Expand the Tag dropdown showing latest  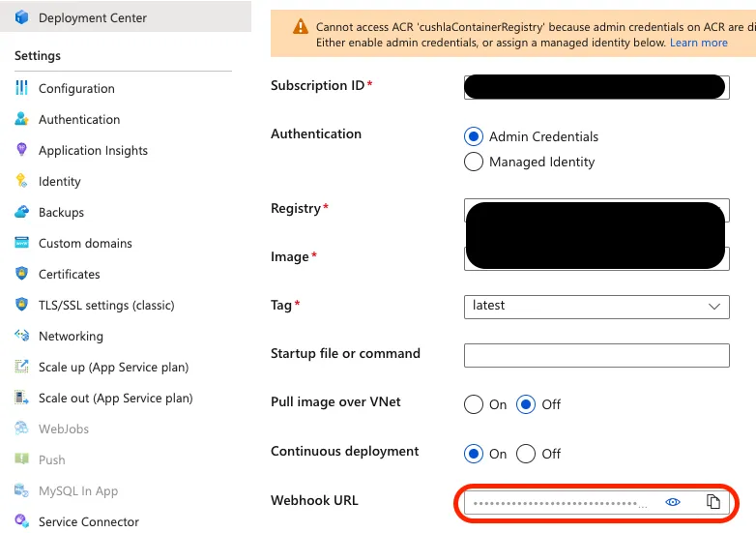pos(596,307)
